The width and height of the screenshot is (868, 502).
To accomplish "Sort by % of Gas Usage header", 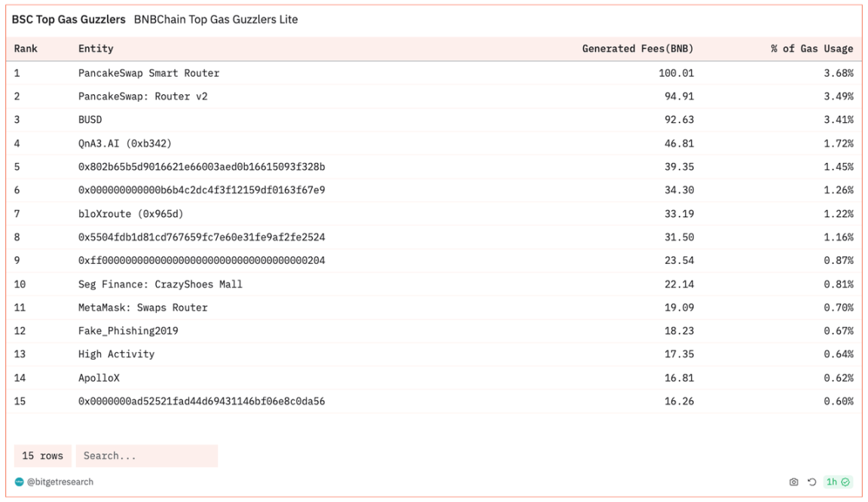I will (x=811, y=49).
